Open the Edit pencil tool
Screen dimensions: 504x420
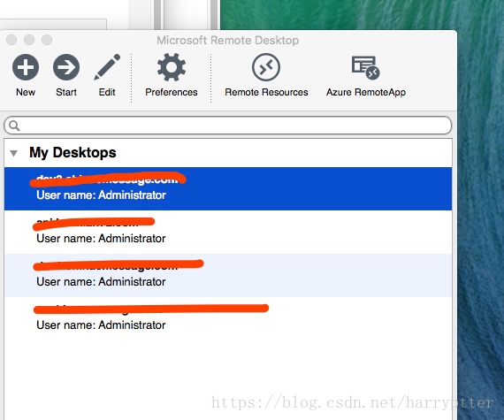point(107,67)
